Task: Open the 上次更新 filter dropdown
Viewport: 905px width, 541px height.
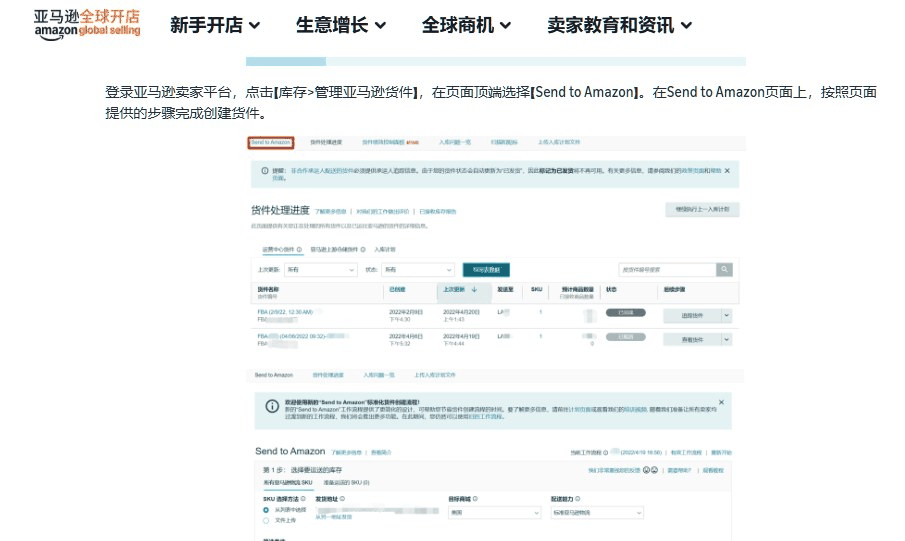Action: click(321, 270)
